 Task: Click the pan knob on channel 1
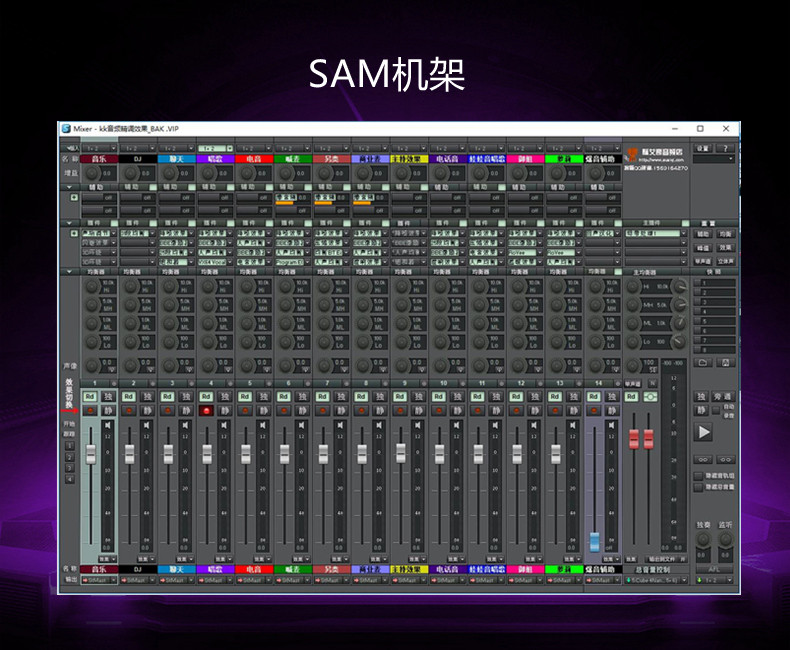[x=92, y=365]
